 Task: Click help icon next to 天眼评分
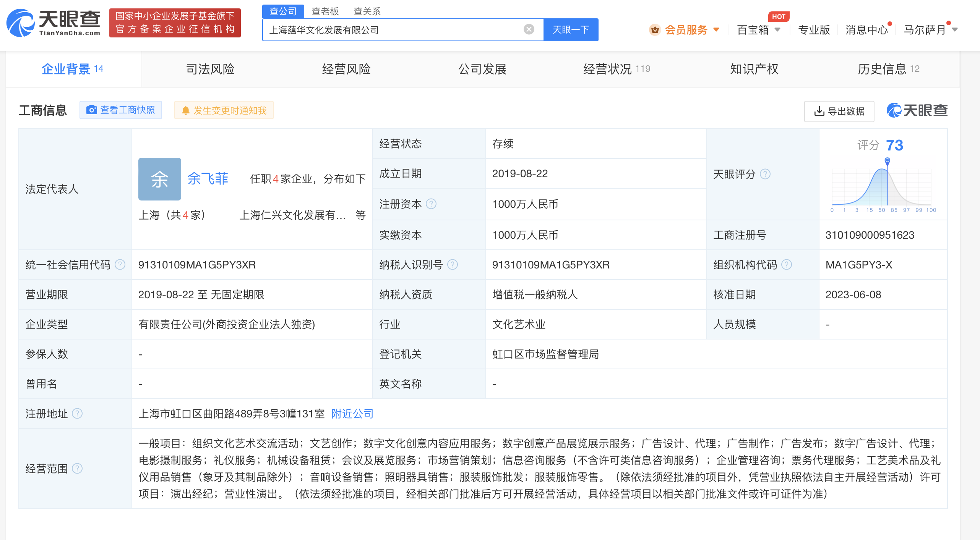coord(765,174)
